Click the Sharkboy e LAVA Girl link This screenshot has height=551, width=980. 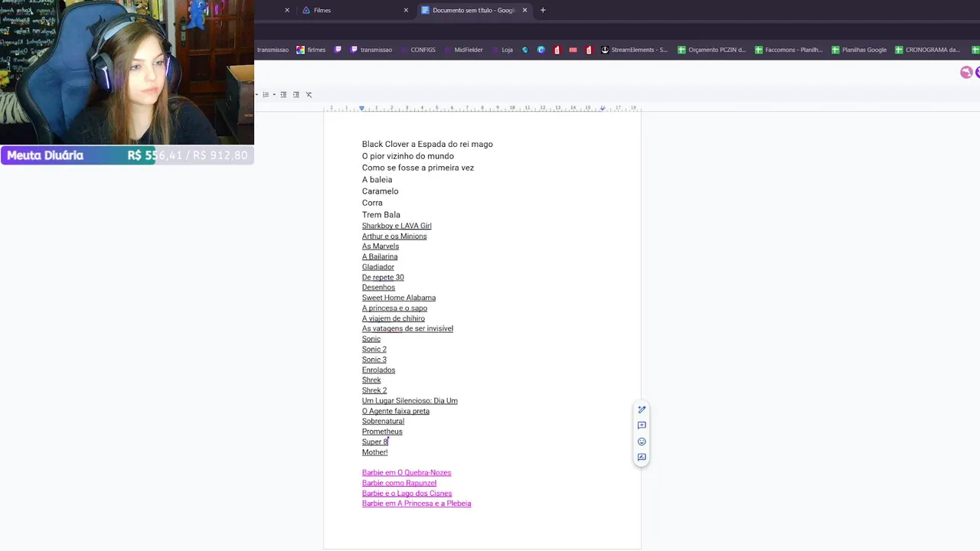[x=397, y=226]
